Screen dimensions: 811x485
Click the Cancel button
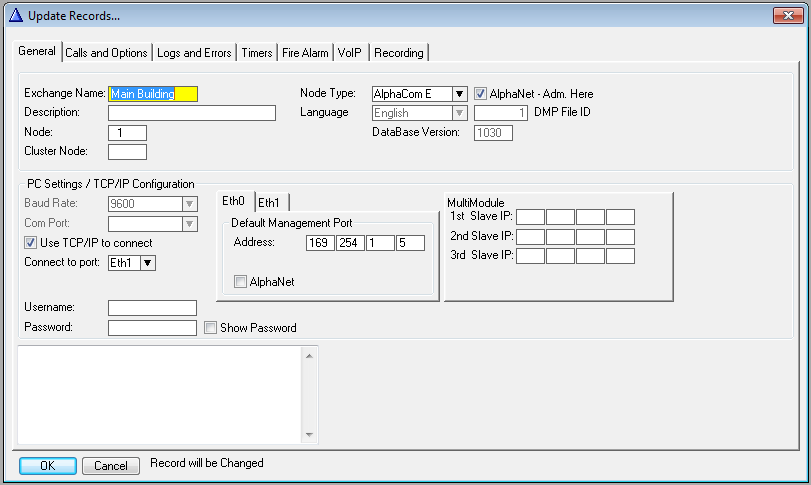(x=110, y=466)
